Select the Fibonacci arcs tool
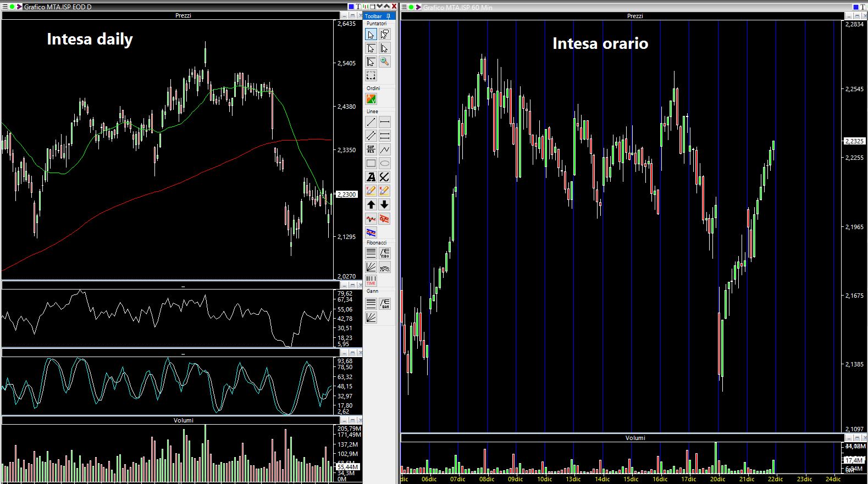The width and height of the screenshot is (868, 484). click(x=385, y=267)
